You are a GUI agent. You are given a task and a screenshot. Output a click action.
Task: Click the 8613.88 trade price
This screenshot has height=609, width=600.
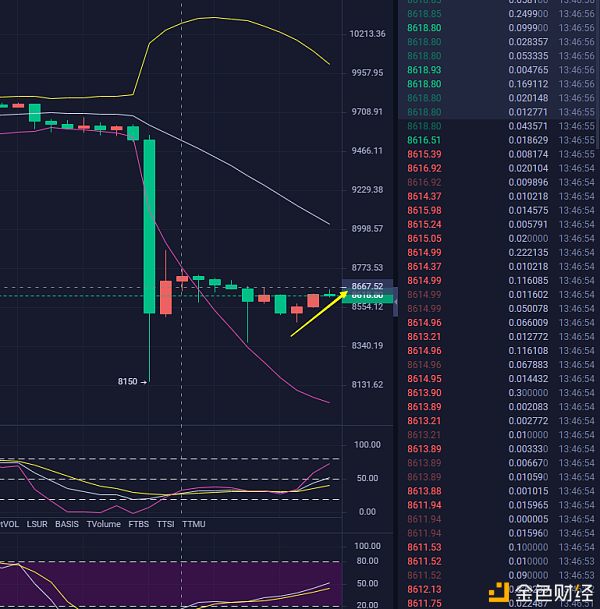[x=424, y=491]
